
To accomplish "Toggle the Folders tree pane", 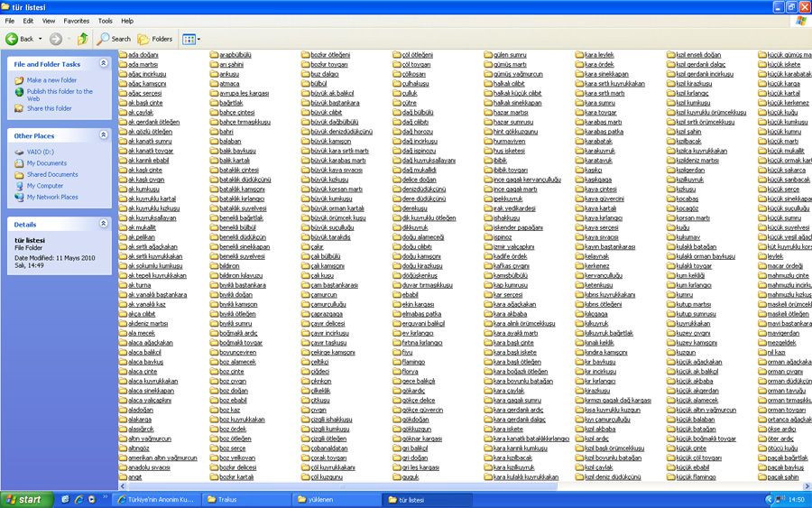I will (x=155, y=39).
